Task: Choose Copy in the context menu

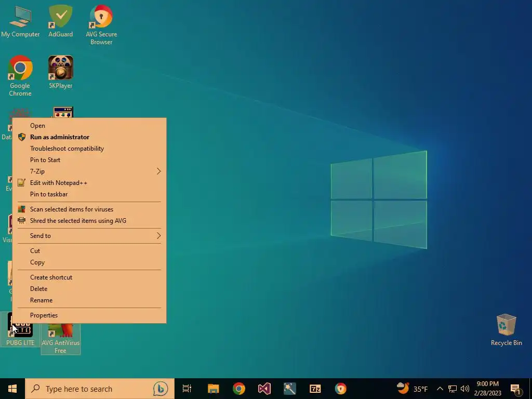Action: click(89, 262)
